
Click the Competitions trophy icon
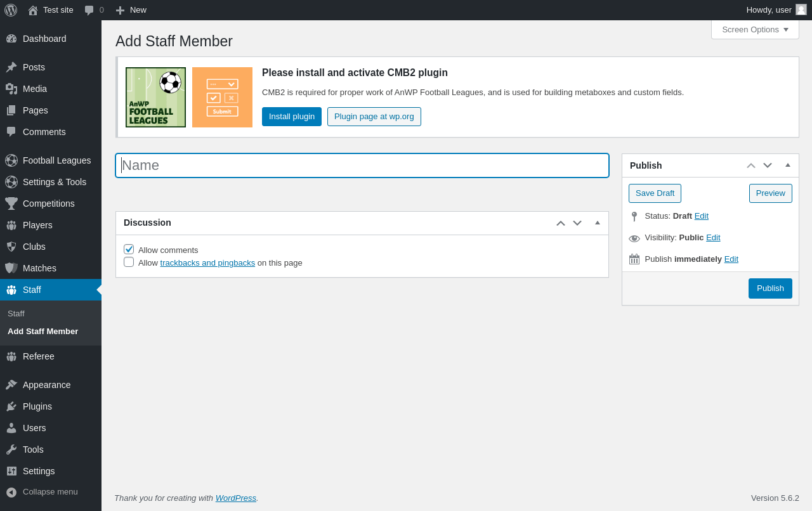point(11,204)
